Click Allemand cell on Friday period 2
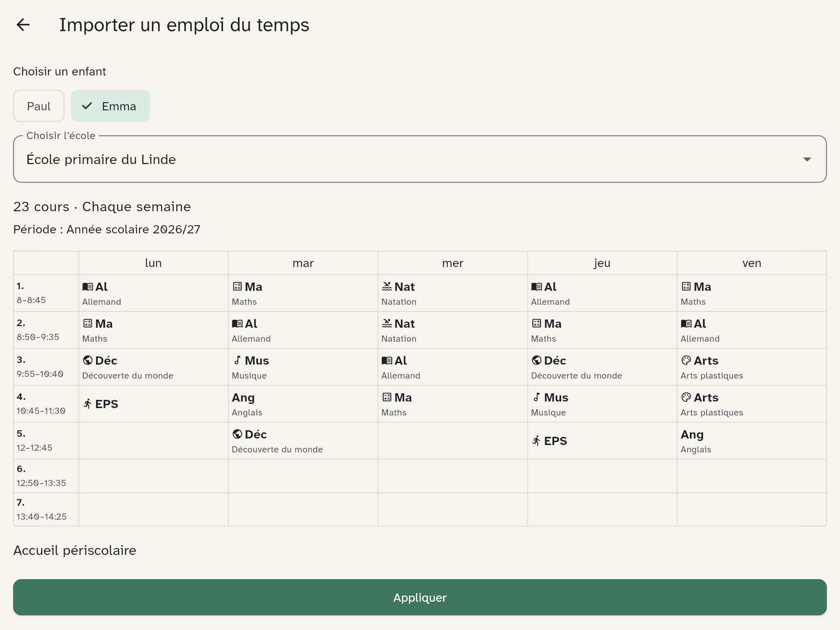This screenshot has height=630, width=840. pyautogui.click(x=752, y=330)
